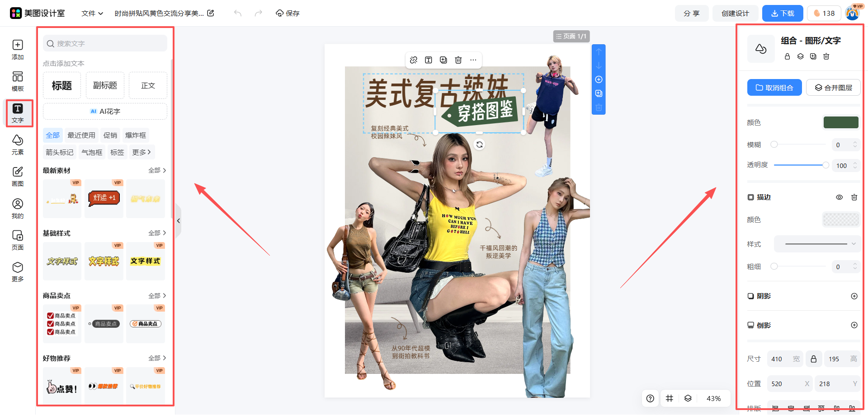Toggle the grid icon in bottom bar

coord(670,398)
